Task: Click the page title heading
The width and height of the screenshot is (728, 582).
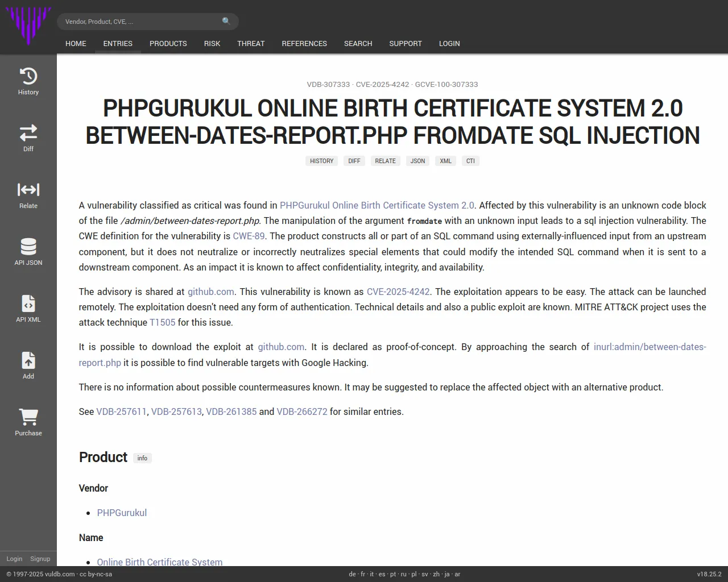Action: (x=392, y=122)
